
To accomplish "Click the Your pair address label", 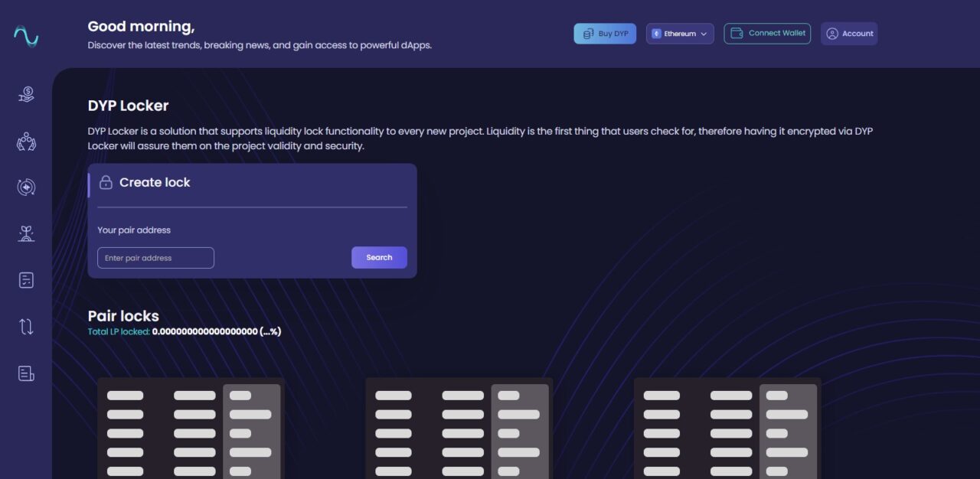I will click(x=134, y=230).
